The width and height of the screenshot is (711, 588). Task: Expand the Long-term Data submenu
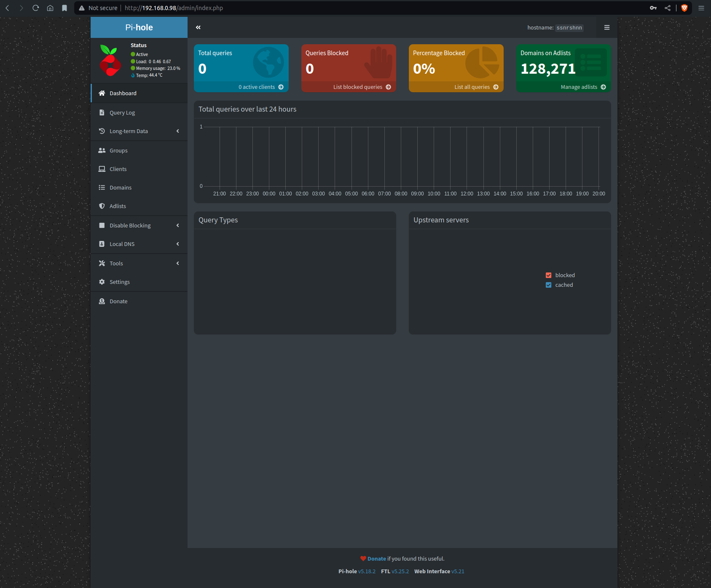pos(177,131)
